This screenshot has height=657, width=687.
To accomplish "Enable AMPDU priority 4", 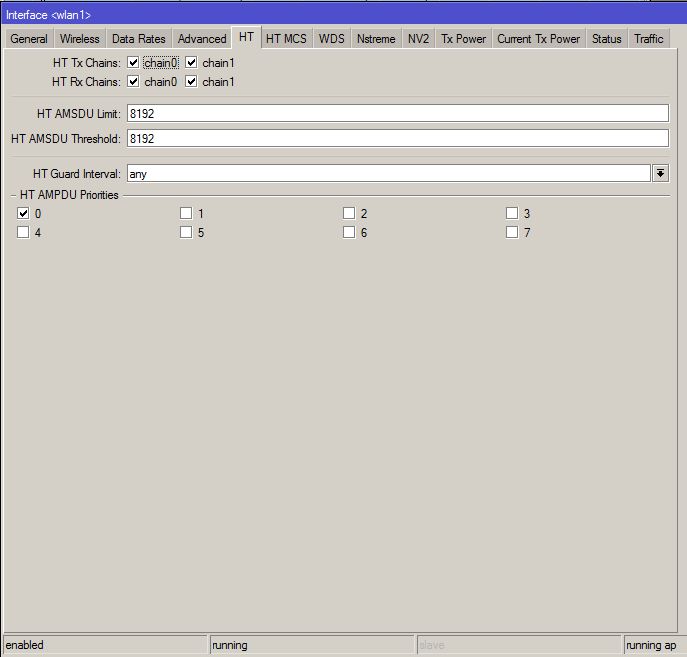I will pos(23,232).
